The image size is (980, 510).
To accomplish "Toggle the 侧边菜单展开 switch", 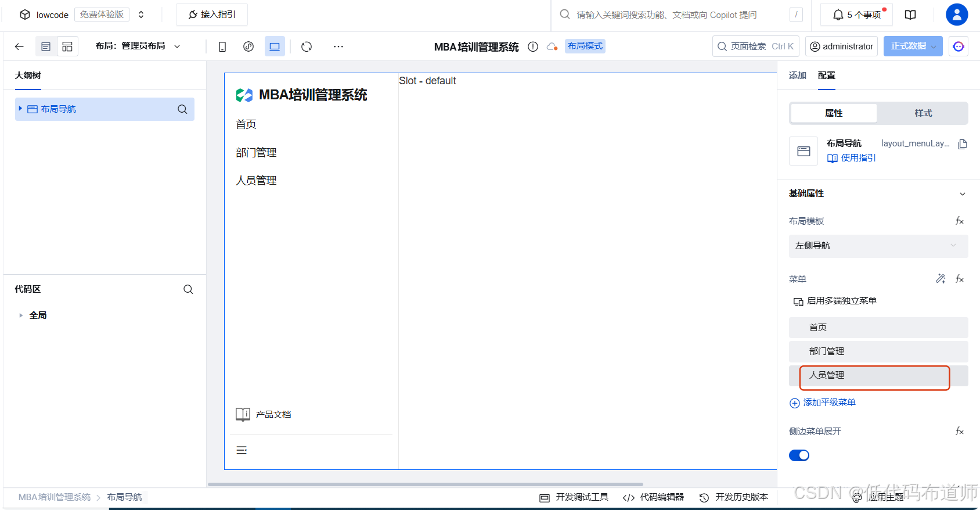I will (799, 455).
